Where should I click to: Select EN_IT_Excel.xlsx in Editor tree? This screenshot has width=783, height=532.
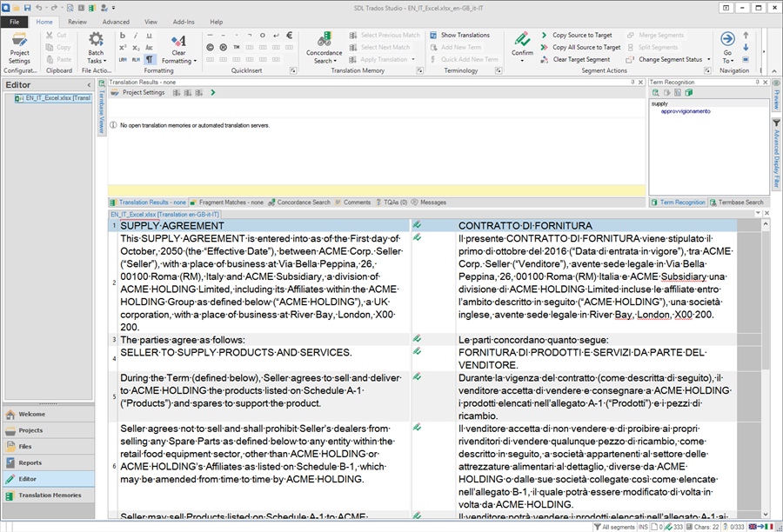53,98
